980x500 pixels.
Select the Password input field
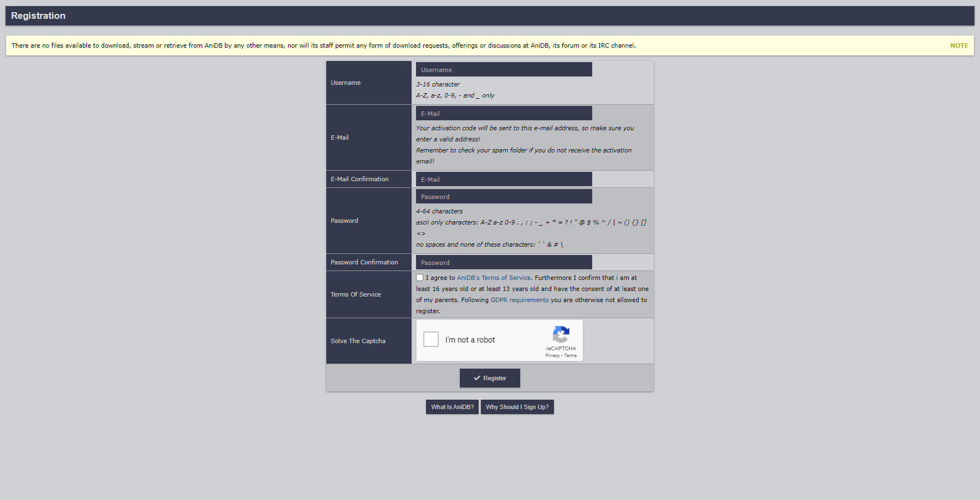click(x=504, y=196)
